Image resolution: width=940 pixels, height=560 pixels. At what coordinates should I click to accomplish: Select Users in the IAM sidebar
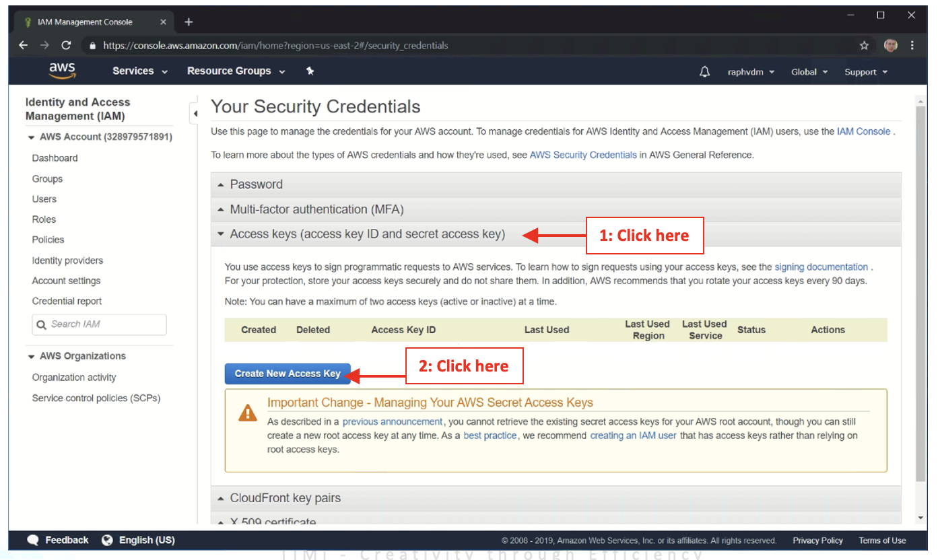pos(44,199)
